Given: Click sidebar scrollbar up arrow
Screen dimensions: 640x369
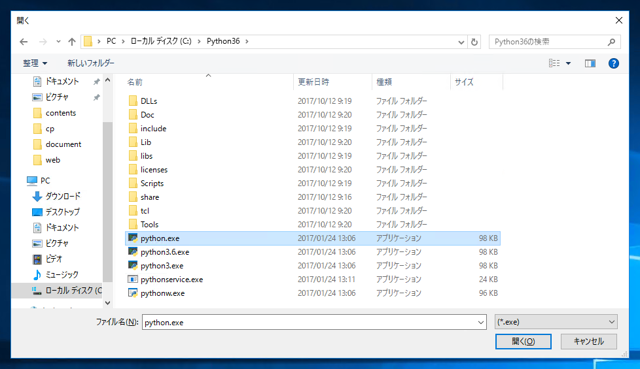Looking at the screenshot, I should click(x=108, y=80).
